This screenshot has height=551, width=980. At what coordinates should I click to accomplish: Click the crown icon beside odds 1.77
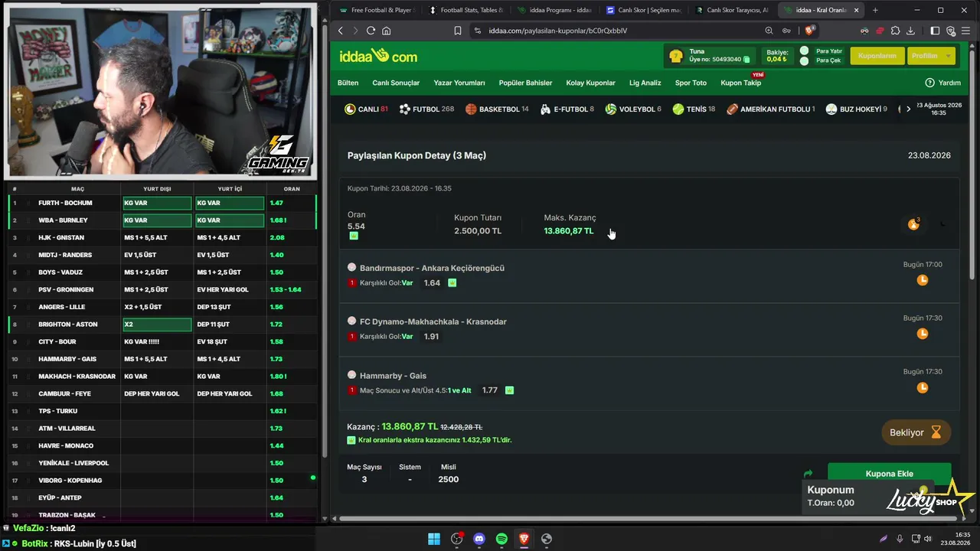point(509,390)
